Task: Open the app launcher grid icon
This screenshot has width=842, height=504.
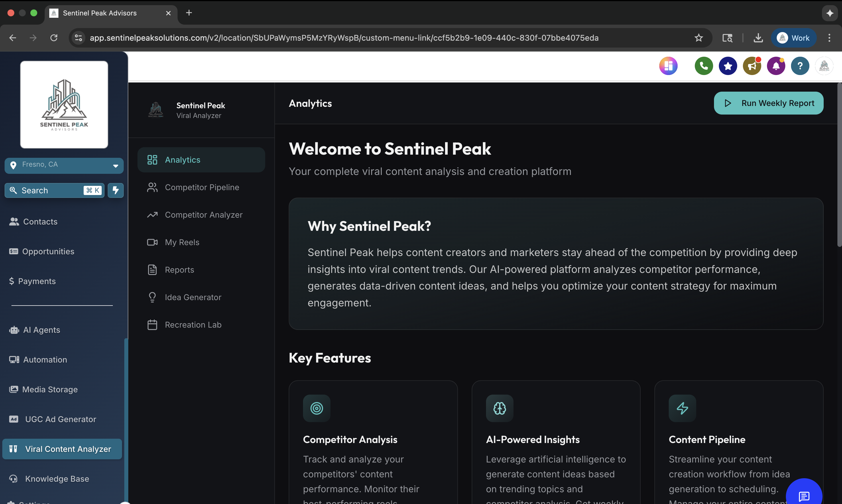Action: coord(668,66)
